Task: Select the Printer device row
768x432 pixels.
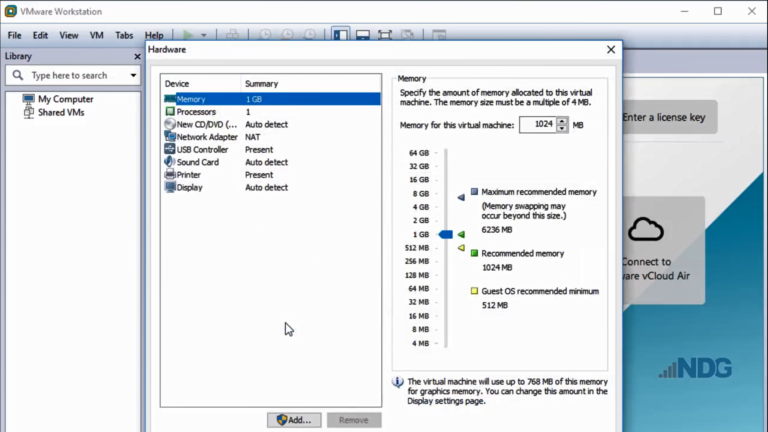Action: 272,175
